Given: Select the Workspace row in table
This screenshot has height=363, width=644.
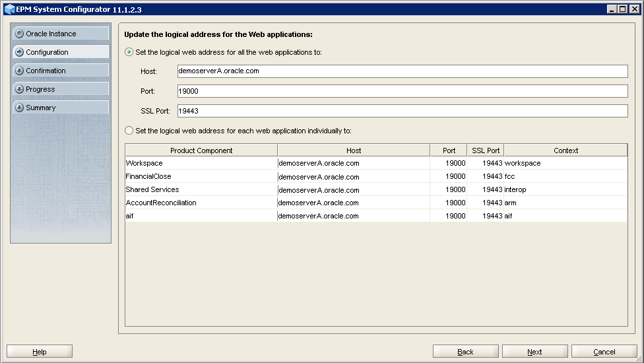Looking at the screenshot, I should coord(201,163).
